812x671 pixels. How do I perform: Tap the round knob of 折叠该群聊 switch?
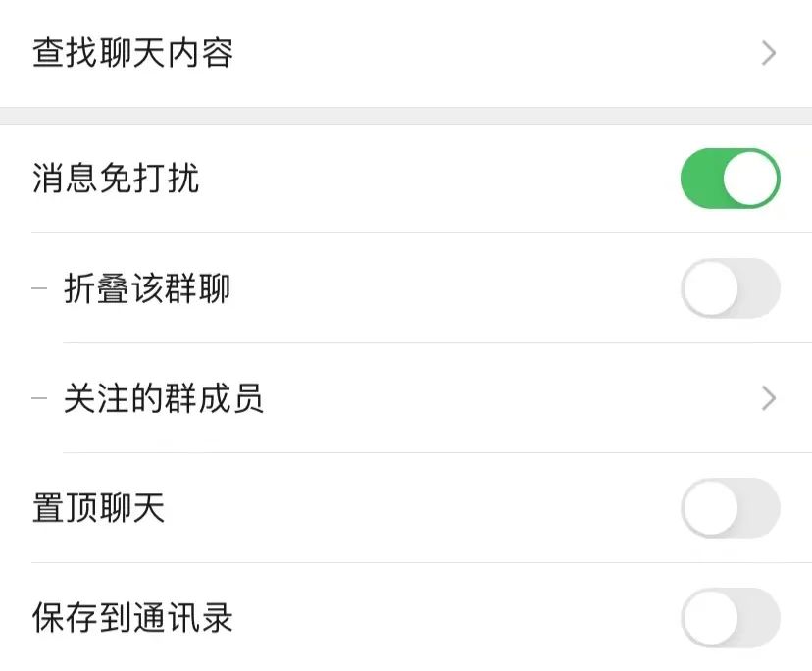[x=710, y=288]
